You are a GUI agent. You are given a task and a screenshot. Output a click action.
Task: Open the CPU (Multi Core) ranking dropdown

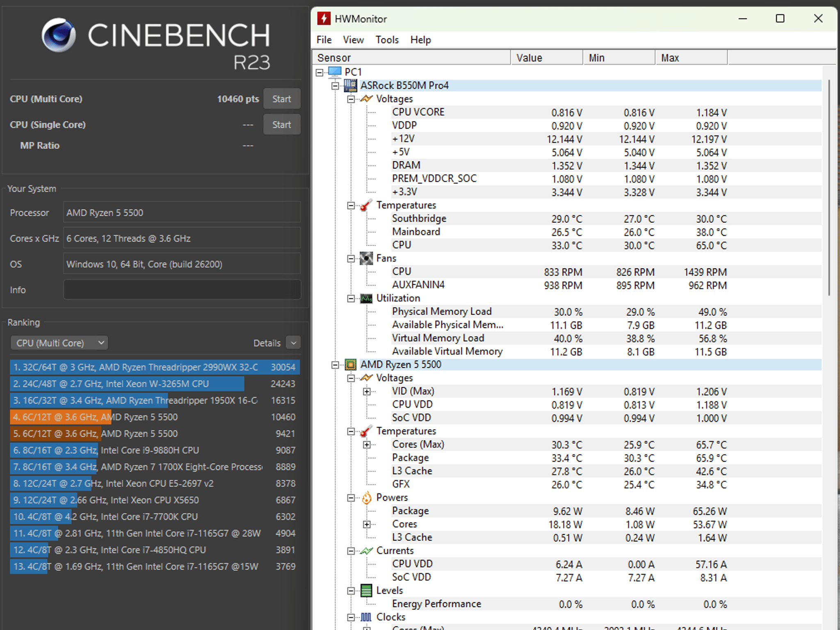pyautogui.click(x=59, y=343)
